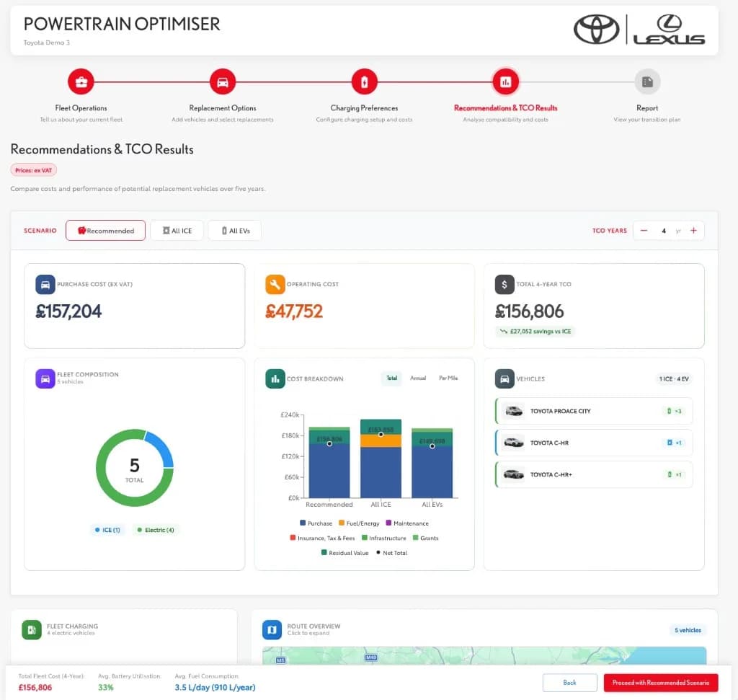Decrease TCO years with minus button
Viewport: 738px width, 700px height.
point(644,231)
